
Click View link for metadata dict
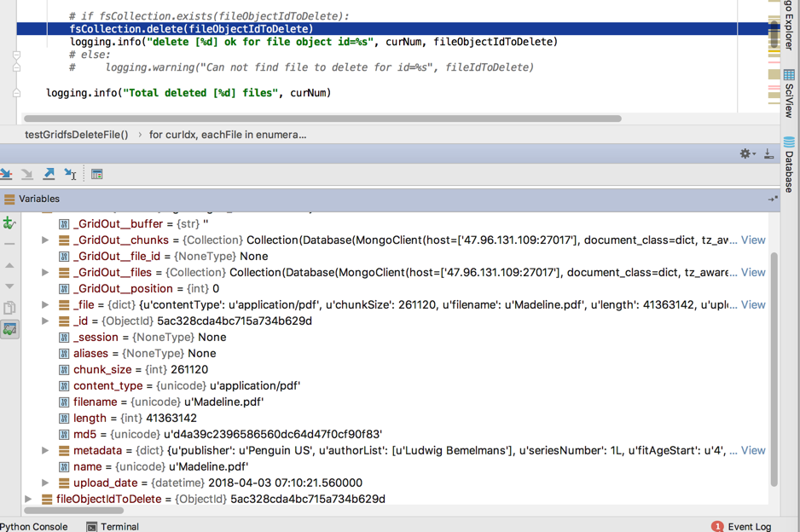point(753,450)
